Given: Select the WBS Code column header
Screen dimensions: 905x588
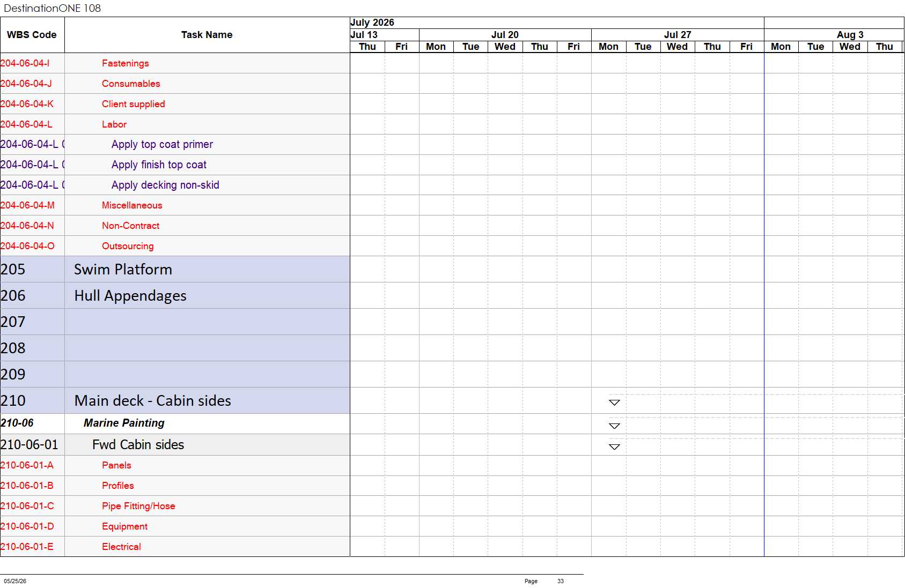Looking at the screenshot, I should pos(32,35).
